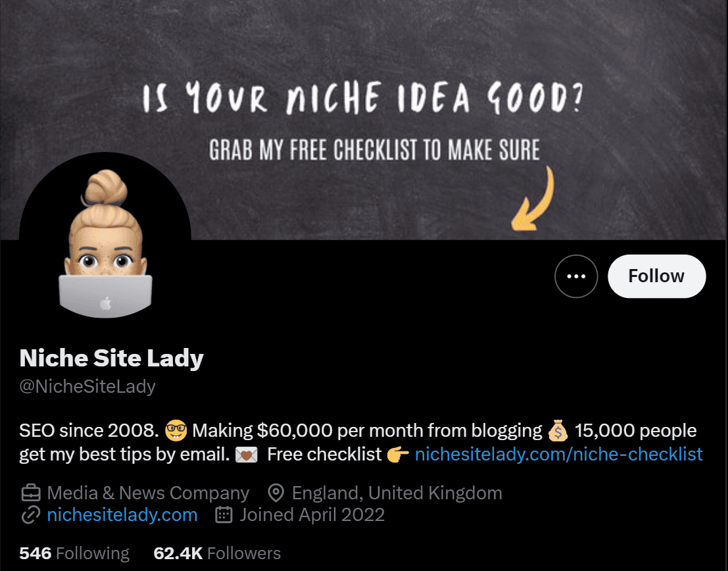The height and width of the screenshot is (571, 728).
Task: Click the money bag emoji in bio
Action: coord(558,431)
